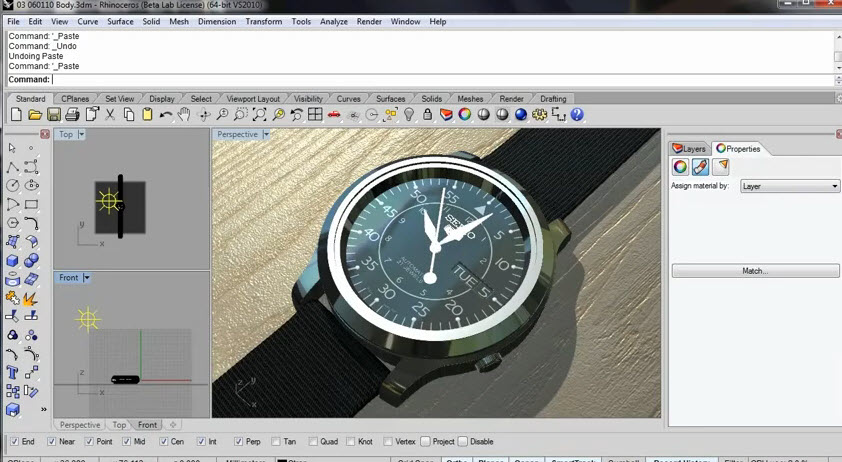
Task: Open options with the gear icon
Action: [x=539, y=114]
